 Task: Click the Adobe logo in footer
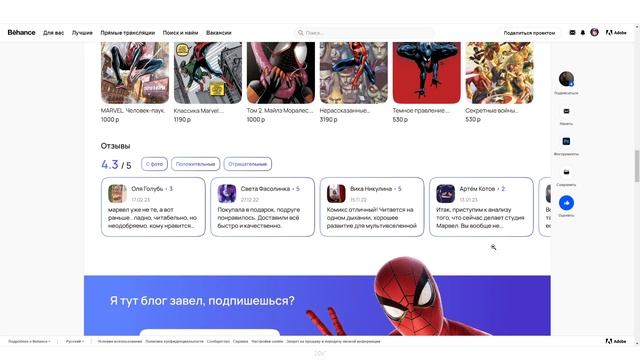(616, 341)
